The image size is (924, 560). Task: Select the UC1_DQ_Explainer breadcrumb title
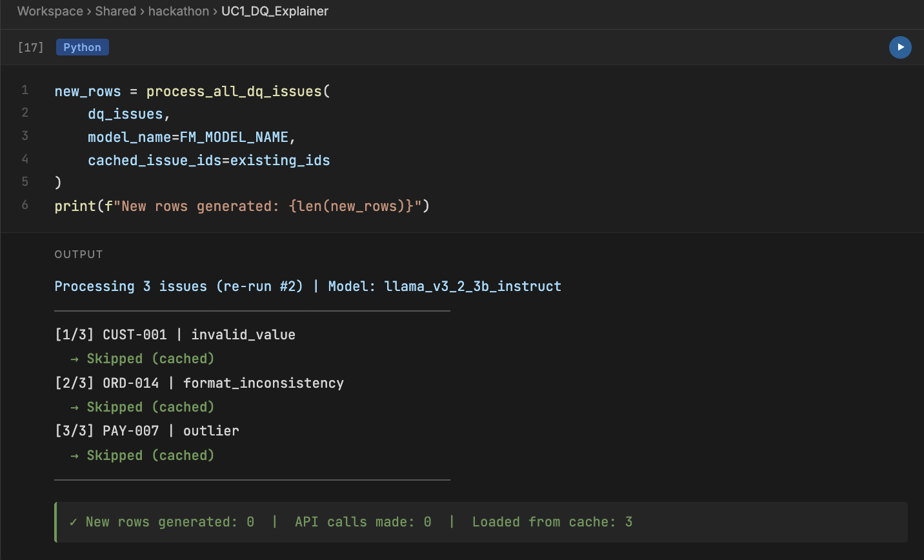275,11
